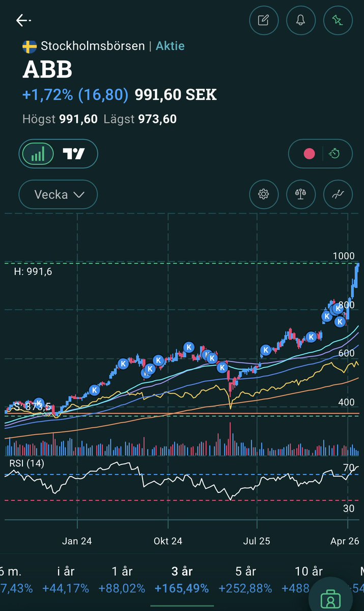364x611 pixels.
Task: Tap the H: 991,6 high label
Action: (x=33, y=272)
